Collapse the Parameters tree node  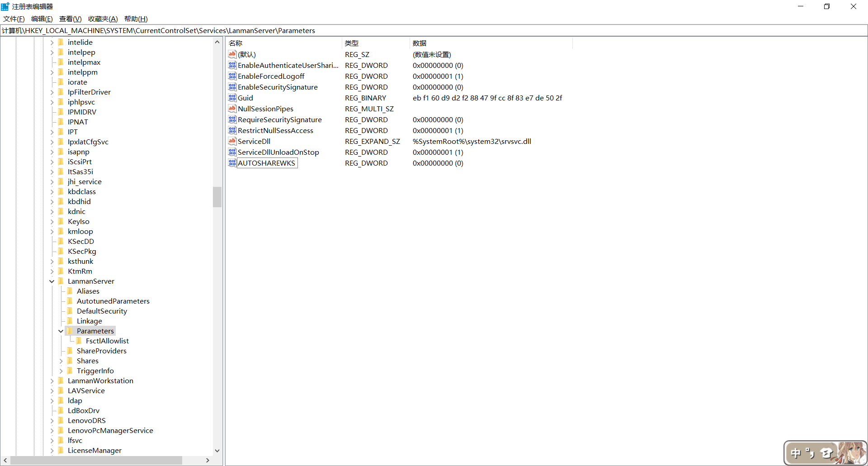(x=61, y=331)
